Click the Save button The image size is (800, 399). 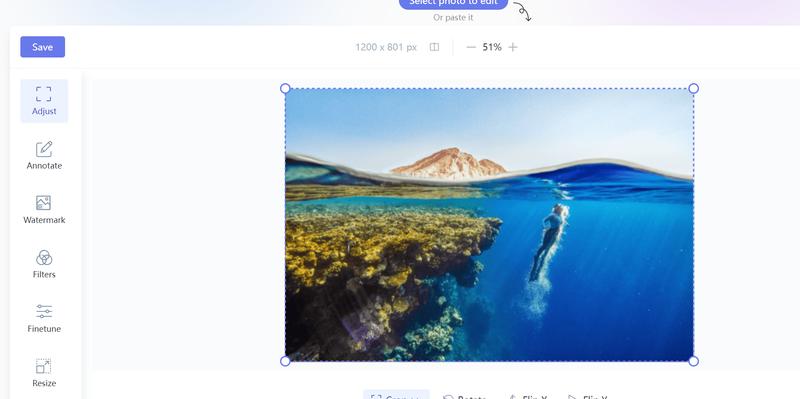[42, 47]
